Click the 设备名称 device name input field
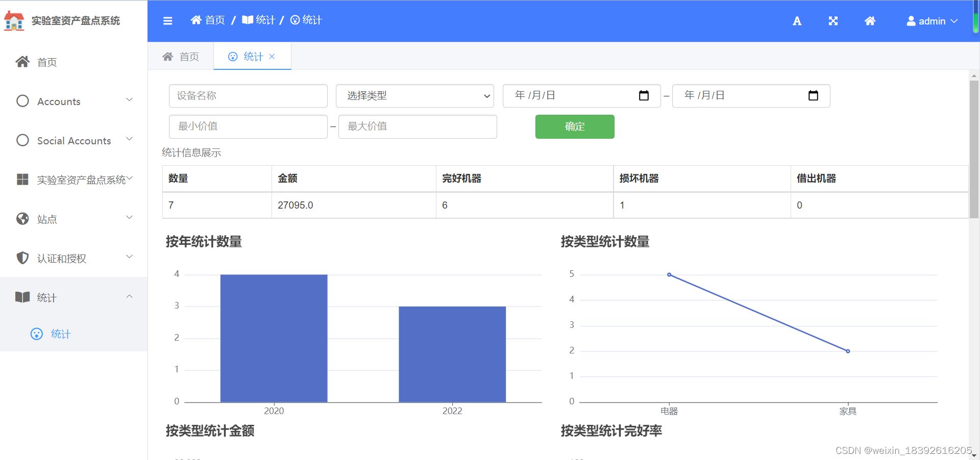Screen dimensions: 980x460 point(248,96)
